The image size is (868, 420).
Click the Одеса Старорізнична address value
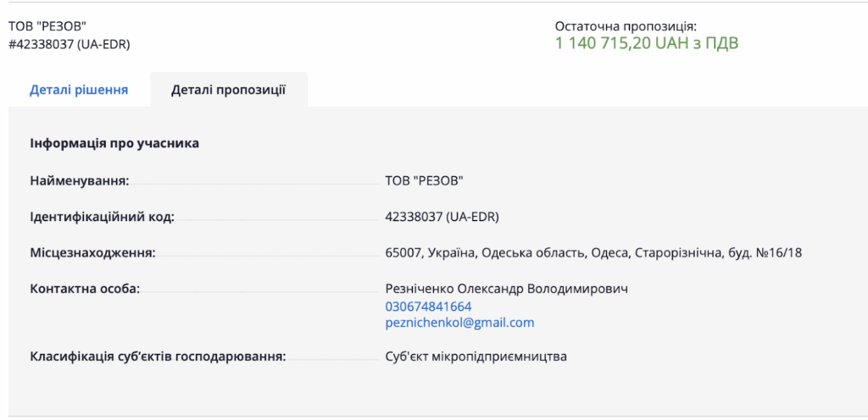pos(593,253)
